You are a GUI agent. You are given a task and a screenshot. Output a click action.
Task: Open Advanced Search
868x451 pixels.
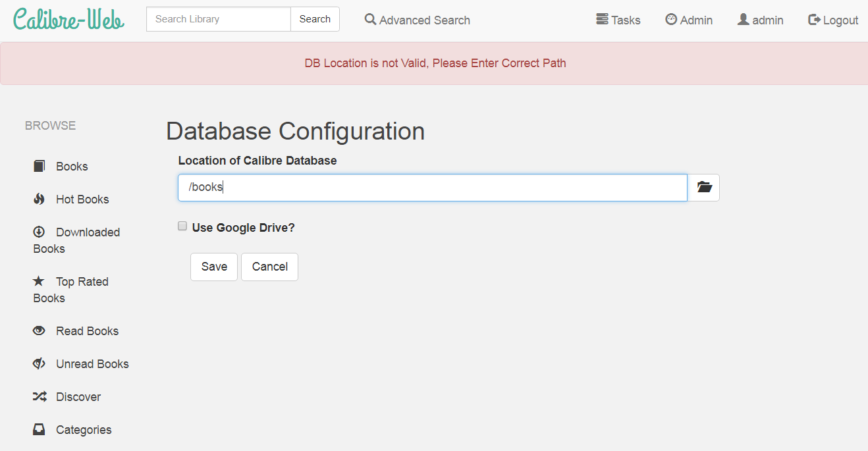click(418, 20)
